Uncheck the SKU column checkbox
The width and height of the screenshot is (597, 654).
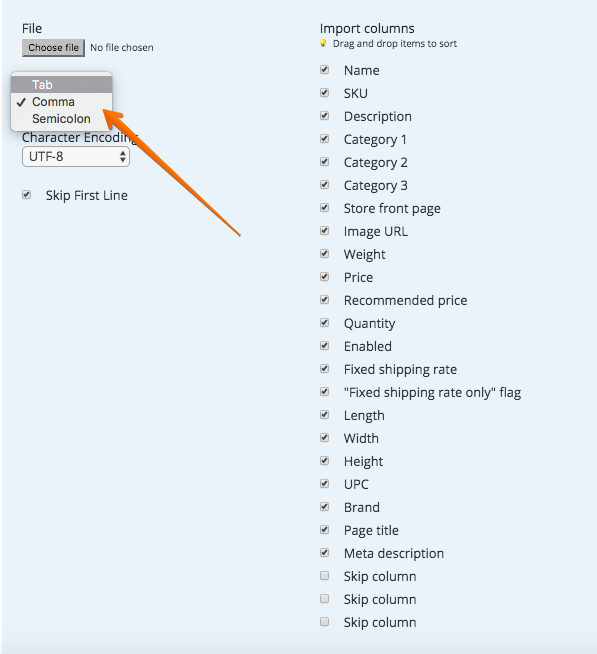[325, 93]
